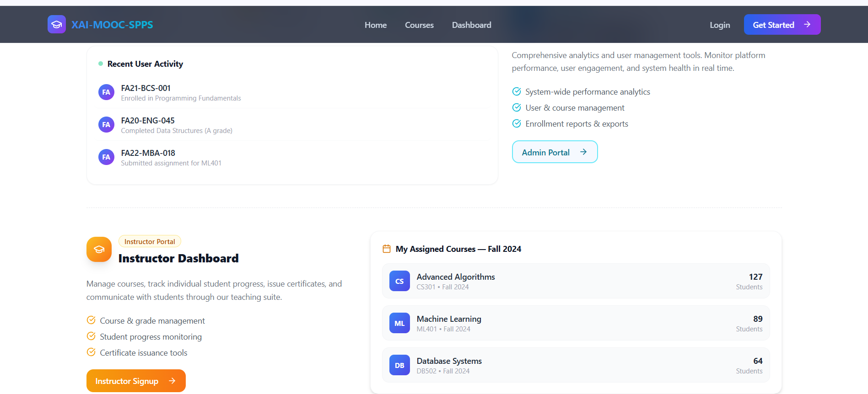The image size is (868, 394).
Task: Click 'Student progress monitoring' text
Action: pyautogui.click(x=151, y=337)
